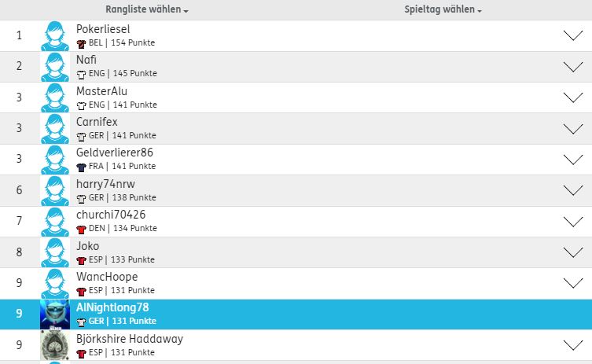592x364 pixels.
Task: Click the Belgium jersey icon beside BEL
Action: pos(81,43)
